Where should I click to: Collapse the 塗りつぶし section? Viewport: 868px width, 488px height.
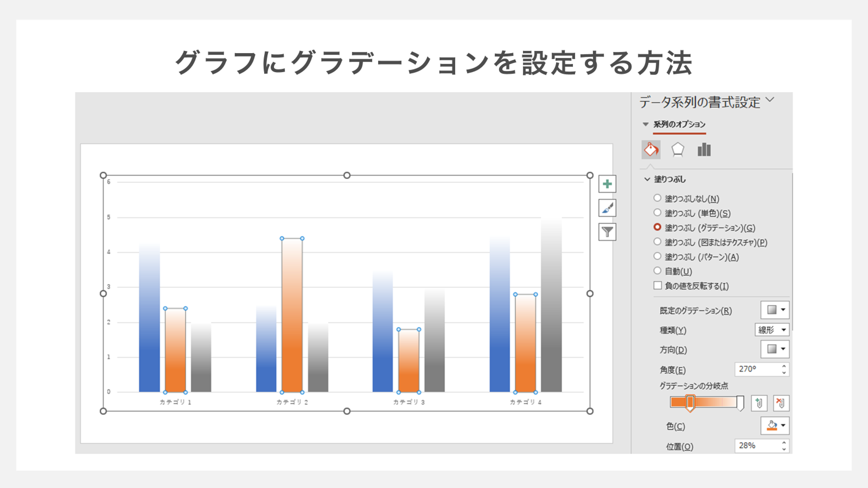pyautogui.click(x=647, y=179)
